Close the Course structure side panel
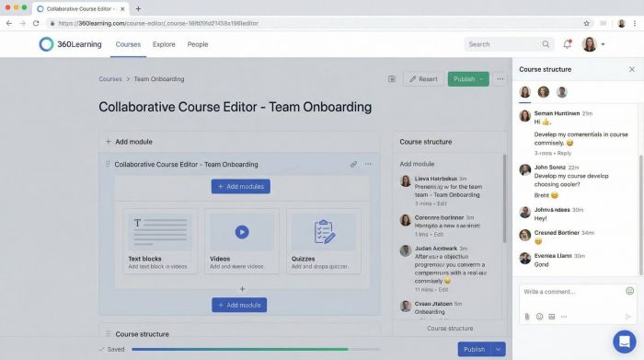The image size is (644, 360). [632, 69]
